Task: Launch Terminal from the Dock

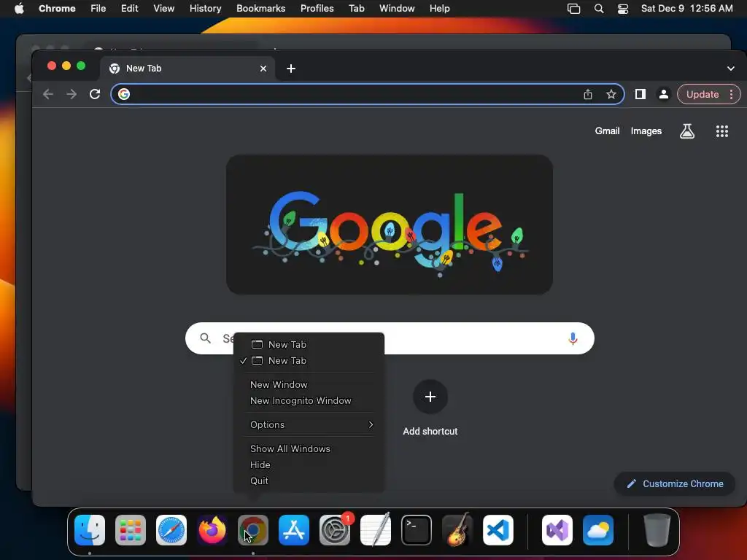Action: point(417,530)
